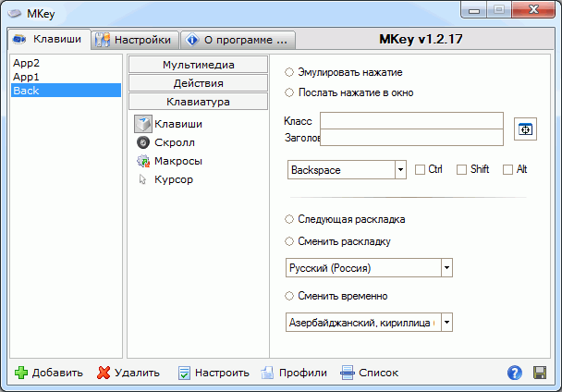Switch to the Настройки tab
The height and width of the screenshot is (392, 562).
(x=135, y=40)
